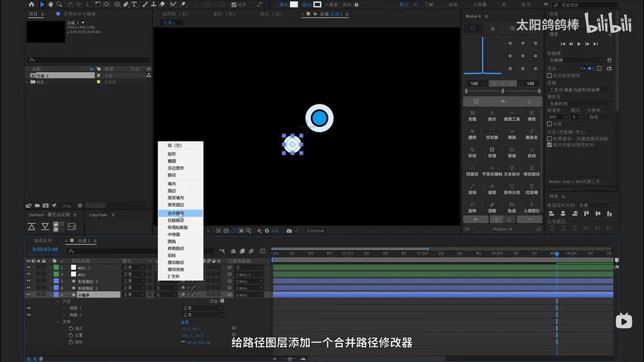Select the Selection arrow tool
Screen dimensions: 644x362
pyautogui.click(x=42, y=5)
